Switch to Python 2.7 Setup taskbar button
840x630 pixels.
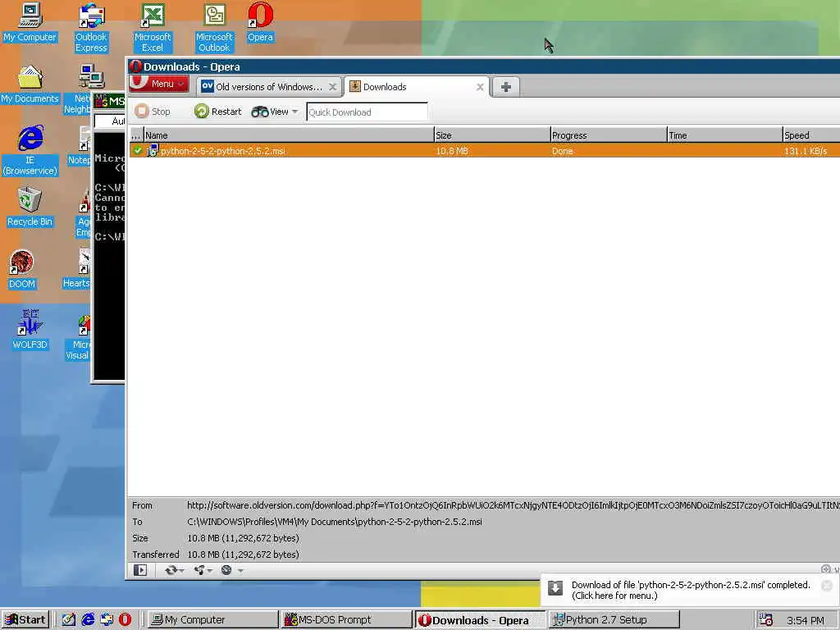tap(614, 620)
